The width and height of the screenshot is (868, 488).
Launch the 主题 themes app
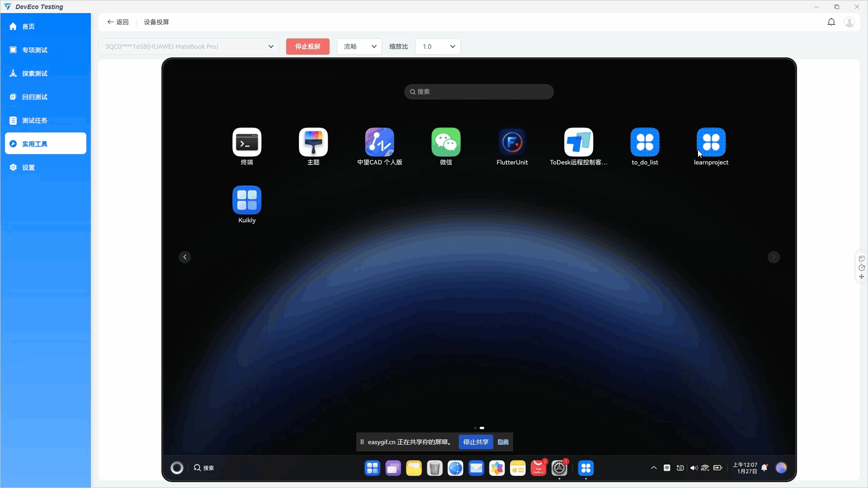(313, 142)
